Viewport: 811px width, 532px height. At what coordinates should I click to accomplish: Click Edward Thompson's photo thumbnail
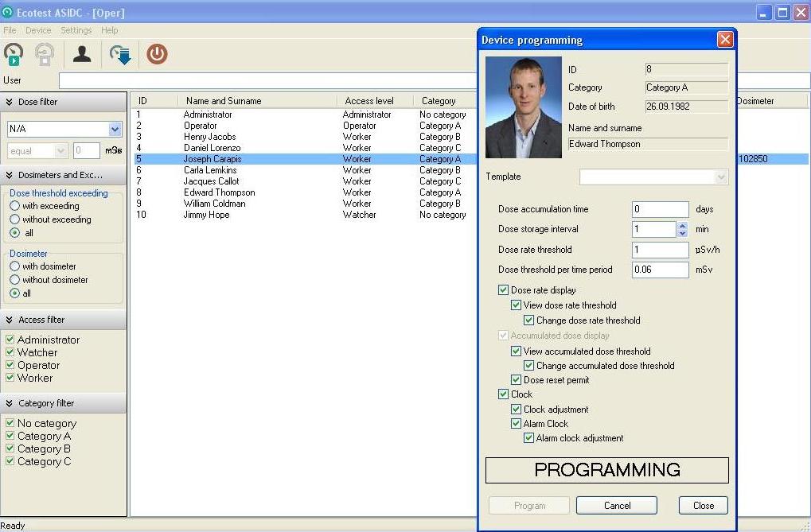[x=523, y=107]
